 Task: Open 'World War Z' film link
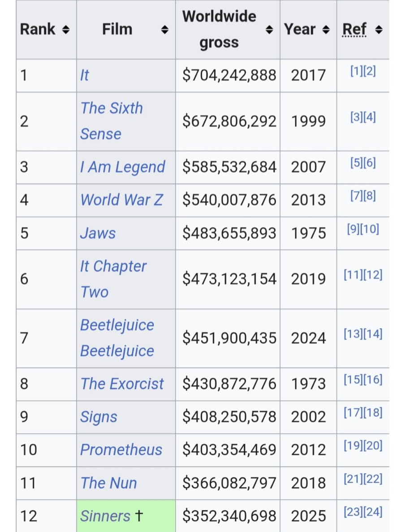pos(121,200)
